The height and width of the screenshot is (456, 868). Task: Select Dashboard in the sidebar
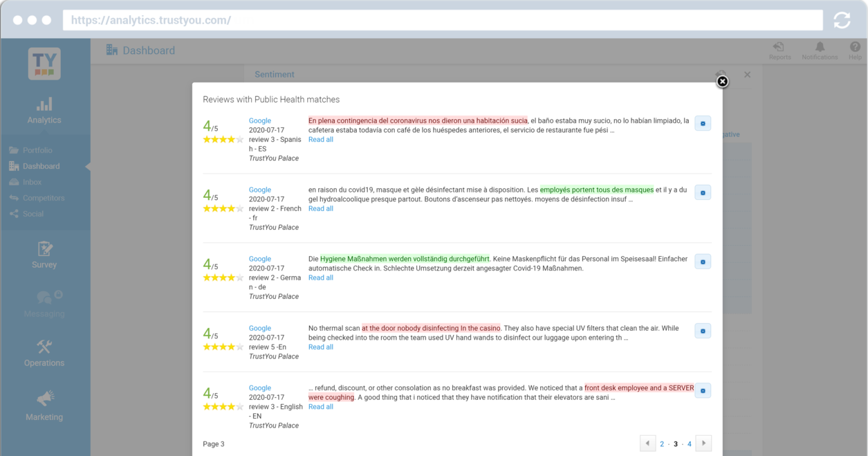point(41,166)
